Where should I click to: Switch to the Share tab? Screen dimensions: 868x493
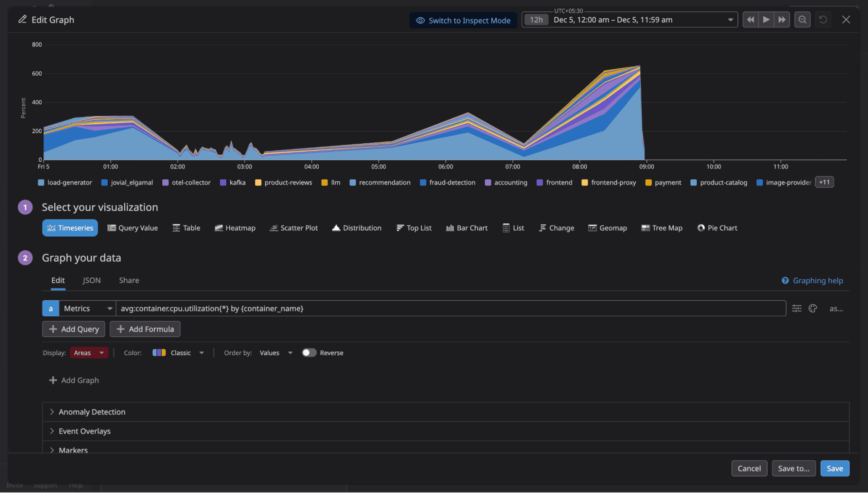tap(129, 280)
